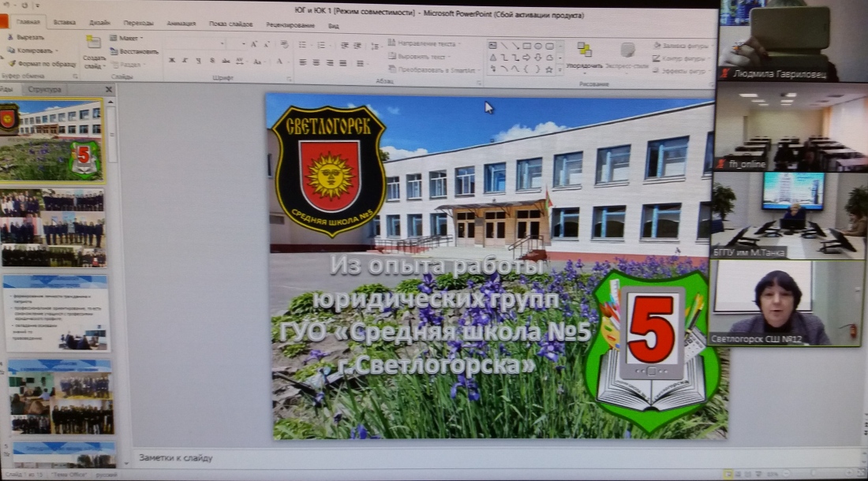
Task: Select the second slide thumbnail with group photos
Action: click(53, 228)
